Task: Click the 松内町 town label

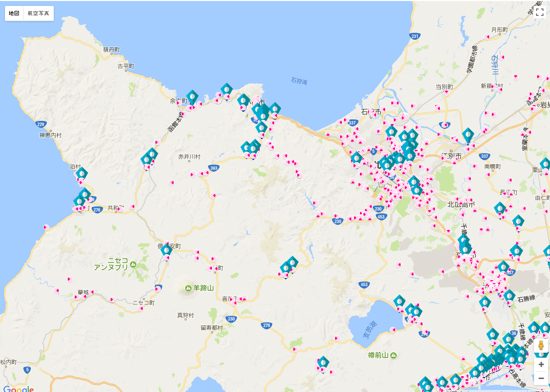Action: (x=8, y=362)
